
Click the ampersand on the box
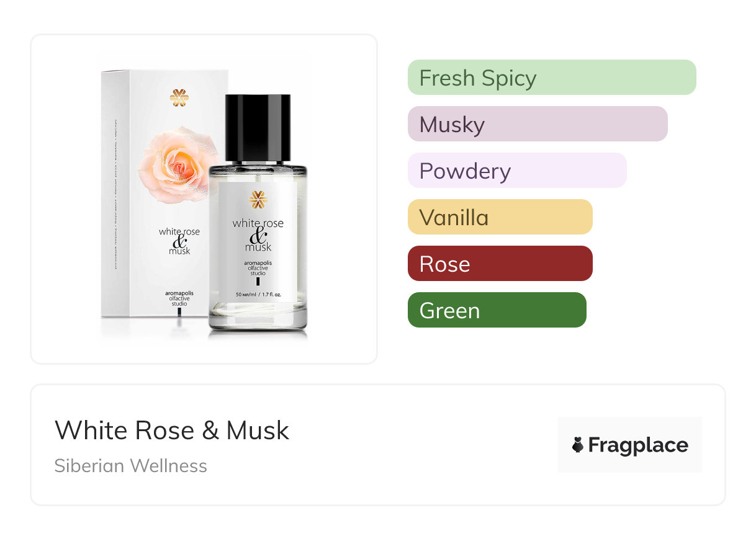179,241
